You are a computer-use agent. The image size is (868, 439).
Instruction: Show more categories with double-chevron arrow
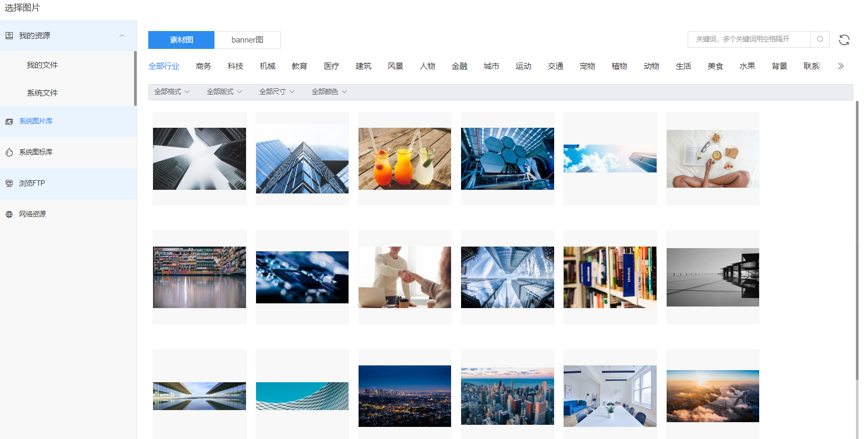point(841,66)
